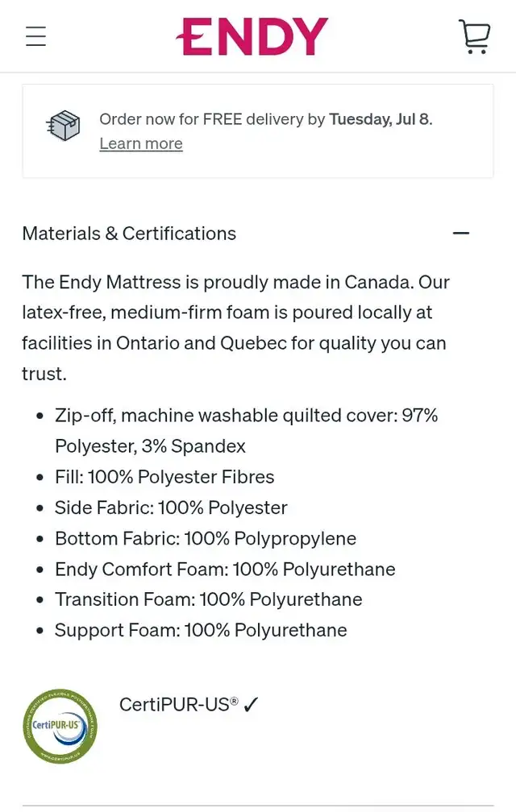Go to the Endy homepage logo
Screen dimensions: 516x812
click(x=252, y=37)
